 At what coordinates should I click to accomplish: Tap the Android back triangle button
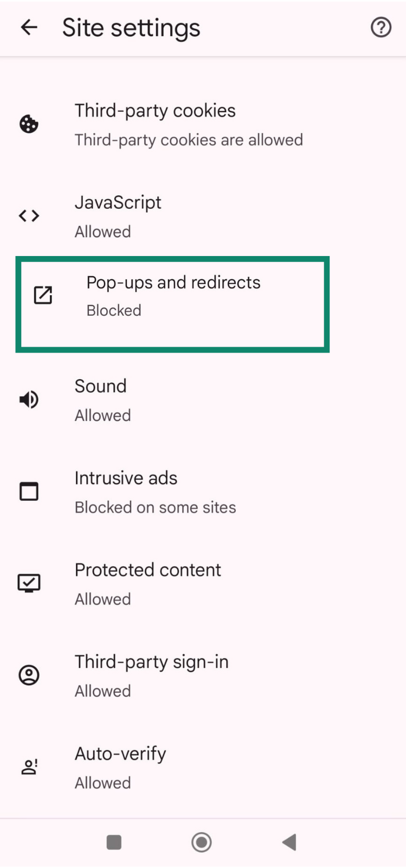(289, 842)
